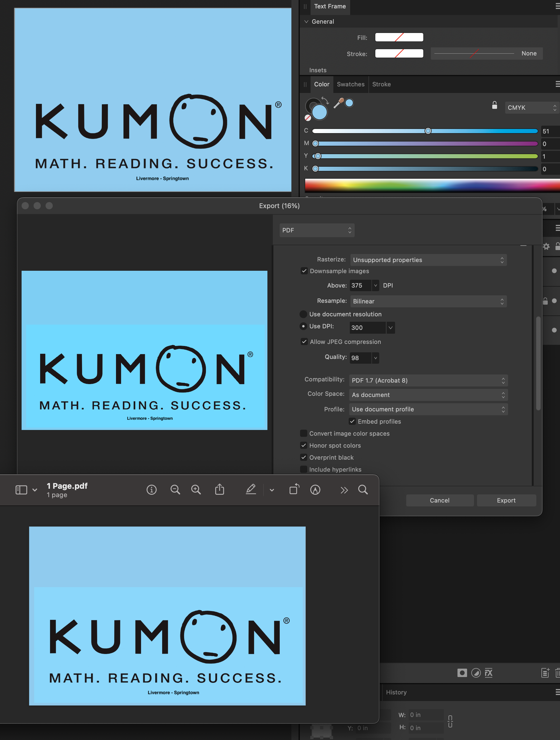Click the None stroke style button
This screenshot has height=740, width=560.
tap(487, 53)
